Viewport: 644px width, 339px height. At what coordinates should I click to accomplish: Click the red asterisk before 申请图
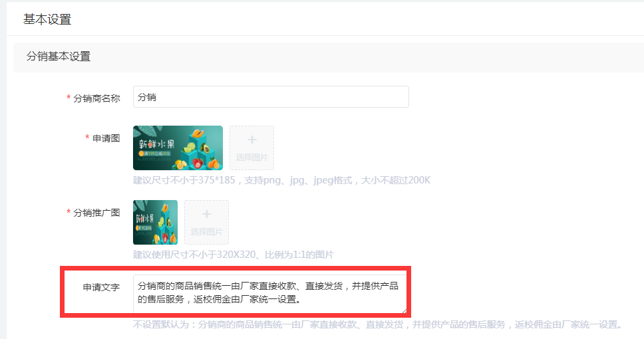click(87, 137)
